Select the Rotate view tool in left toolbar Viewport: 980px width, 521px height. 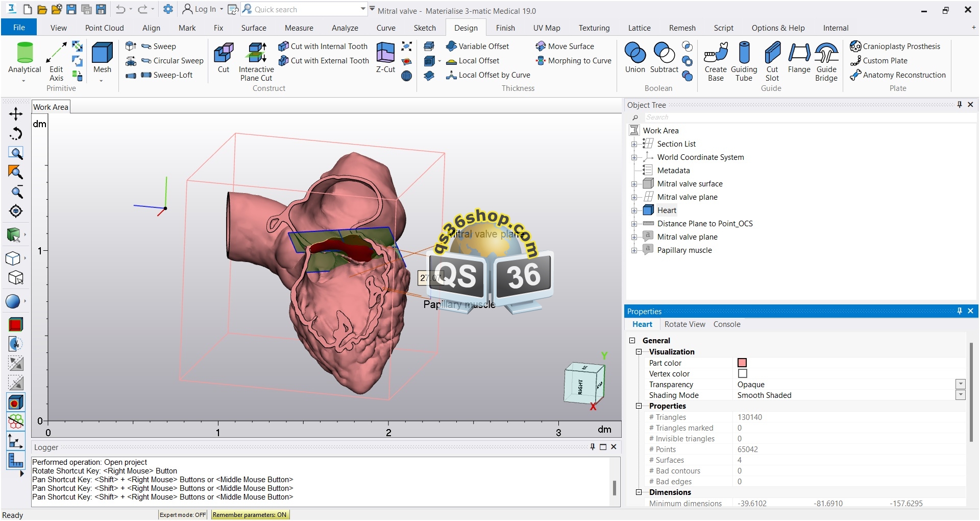point(16,134)
